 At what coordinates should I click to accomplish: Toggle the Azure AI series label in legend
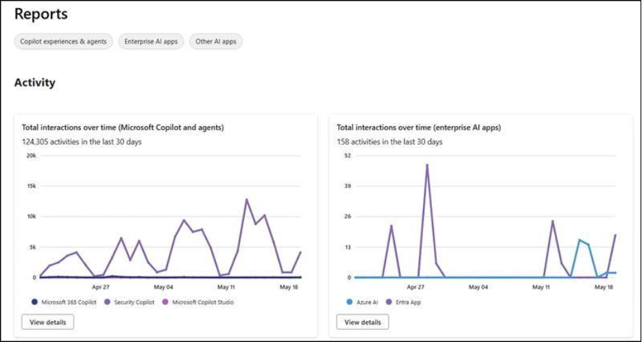click(x=366, y=302)
